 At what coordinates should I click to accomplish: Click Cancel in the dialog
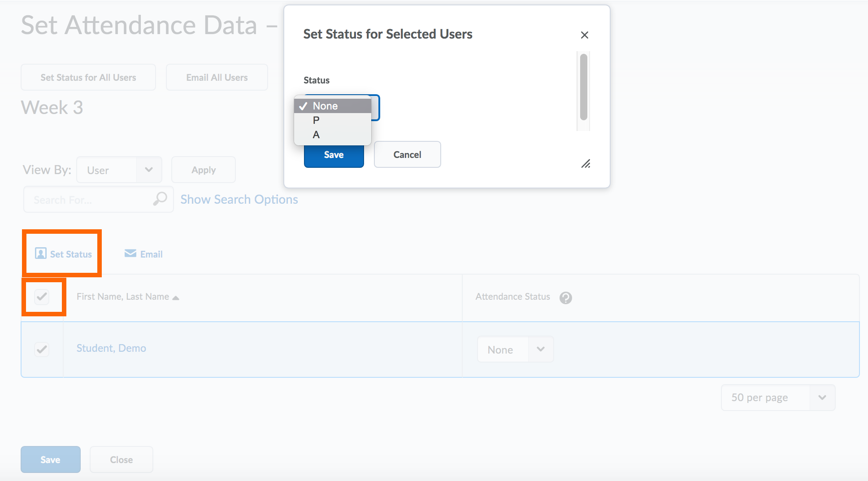click(407, 155)
